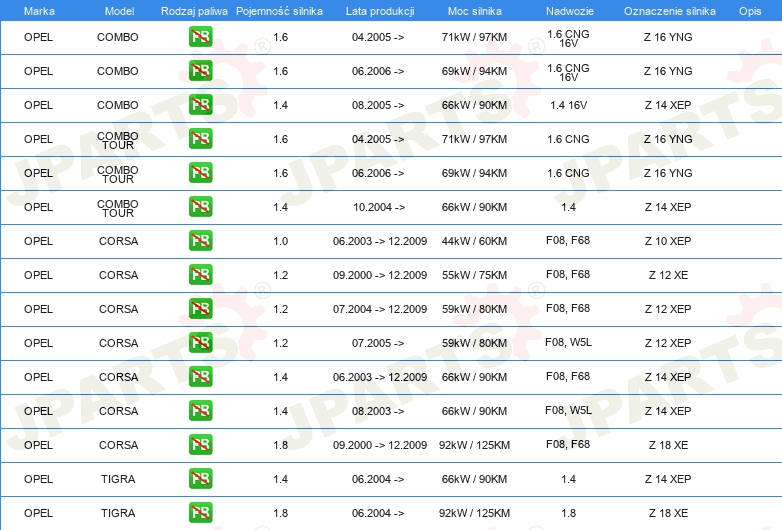
Task: Select the 'Z 10 XEP' engine code
Action: (x=668, y=241)
